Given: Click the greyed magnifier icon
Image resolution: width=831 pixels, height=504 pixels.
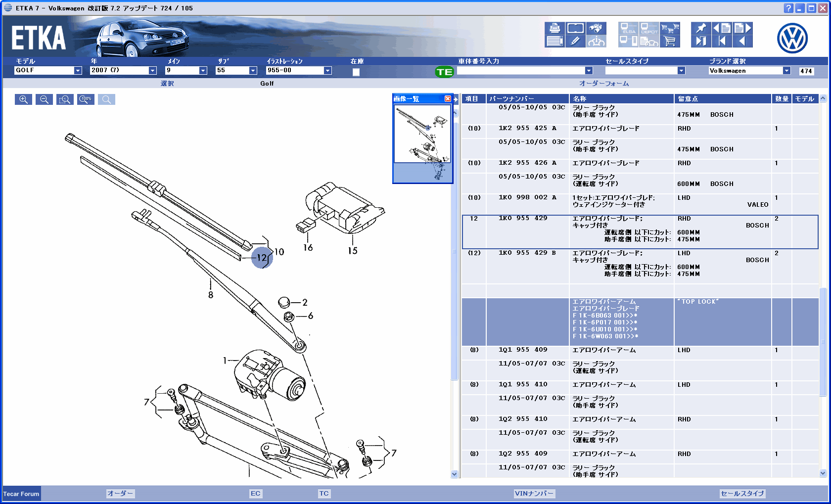Looking at the screenshot, I should tap(106, 99).
